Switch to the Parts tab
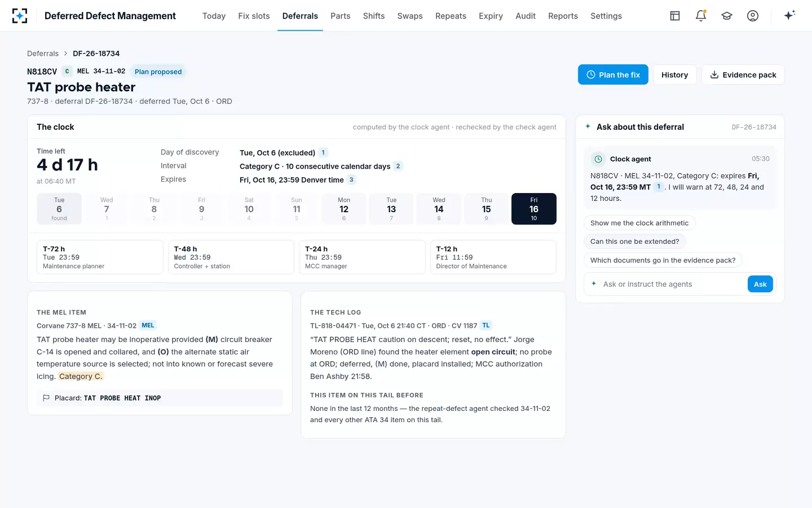Image resolution: width=812 pixels, height=508 pixels. (340, 16)
